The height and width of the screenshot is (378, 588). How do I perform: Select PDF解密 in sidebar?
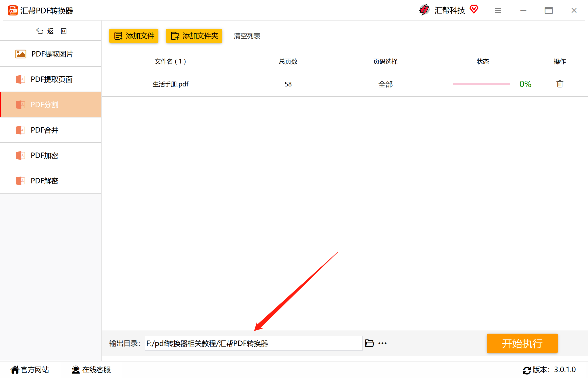[51, 181]
